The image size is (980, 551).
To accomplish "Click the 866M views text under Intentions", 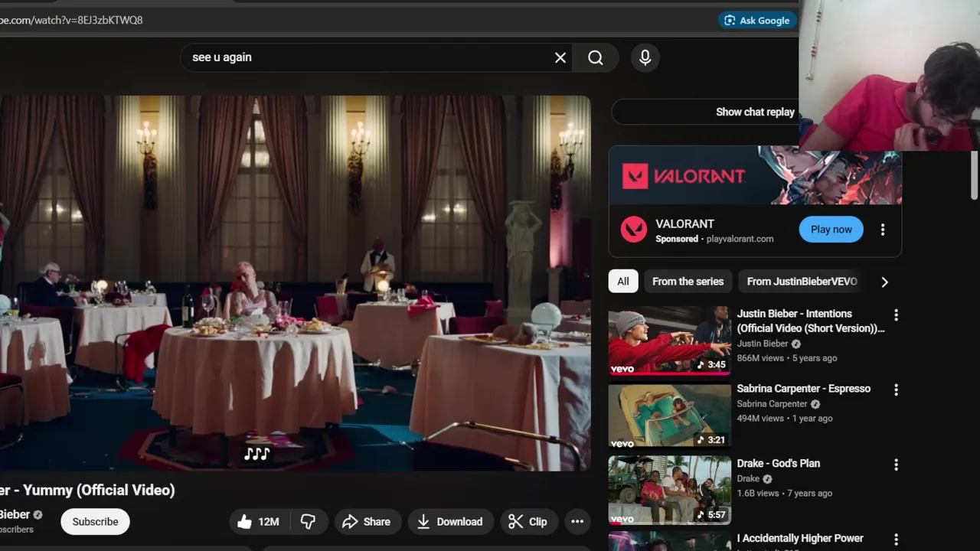I will tap(760, 358).
